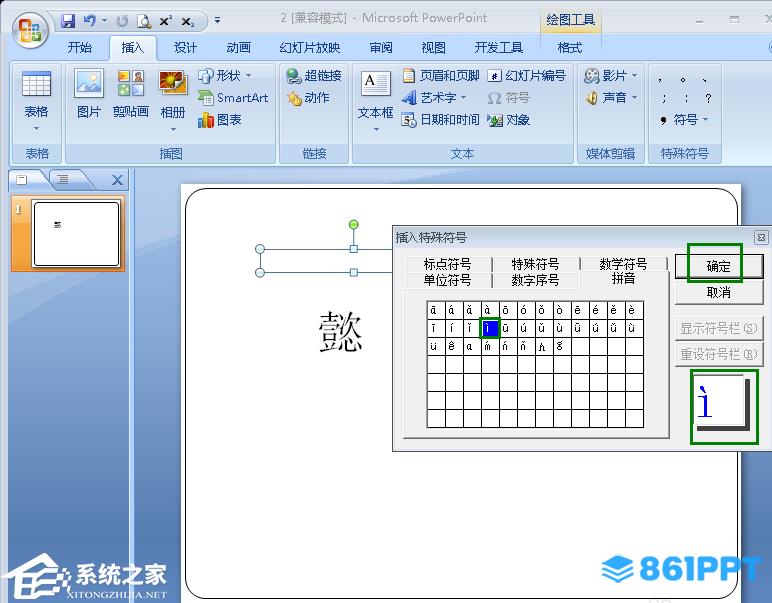
Task: Insert slide number
Action: point(526,75)
